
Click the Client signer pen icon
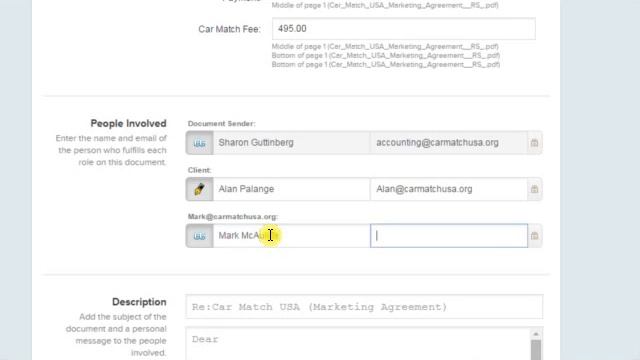click(200, 189)
